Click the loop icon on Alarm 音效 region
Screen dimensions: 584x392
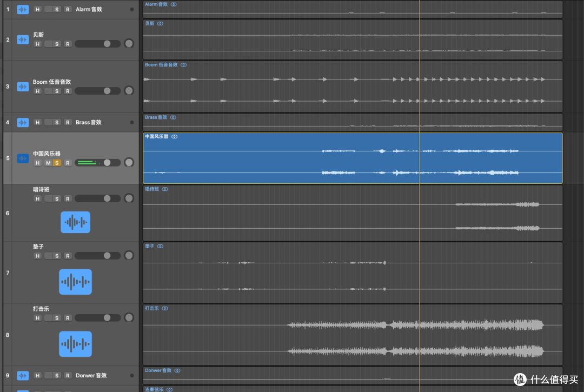click(174, 4)
